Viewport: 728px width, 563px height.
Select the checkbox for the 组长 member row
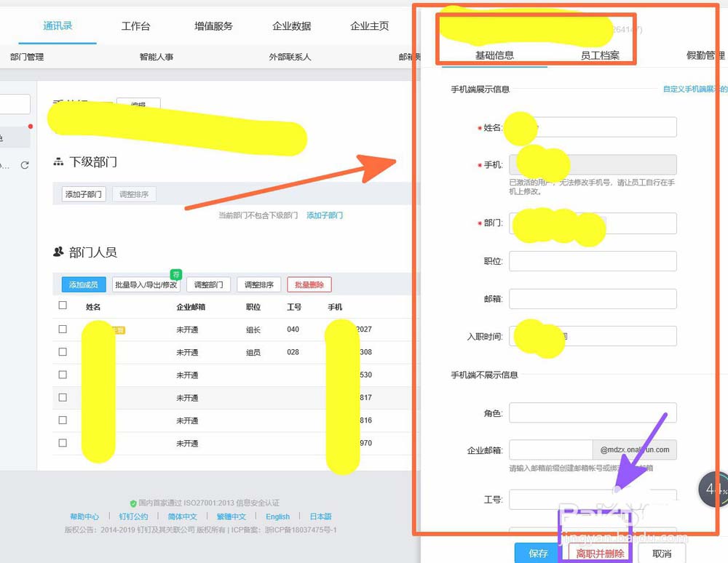point(63,329)
